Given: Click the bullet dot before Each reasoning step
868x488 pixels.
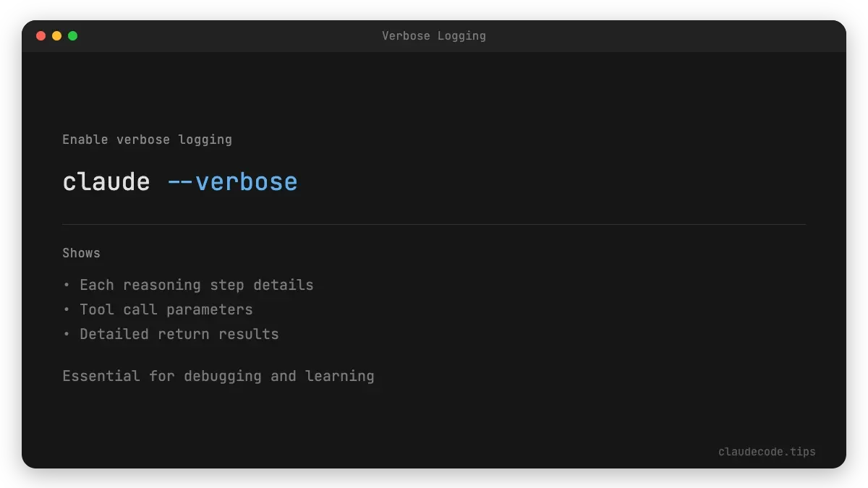Looking at the screenshot, I should (67, 285).
